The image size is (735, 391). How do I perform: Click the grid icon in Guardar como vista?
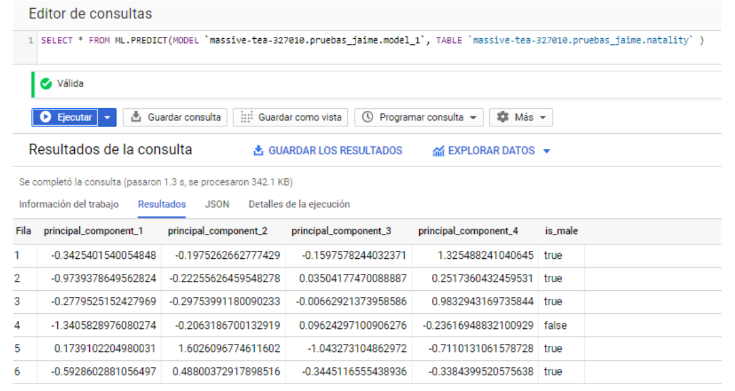coord(247,117)
